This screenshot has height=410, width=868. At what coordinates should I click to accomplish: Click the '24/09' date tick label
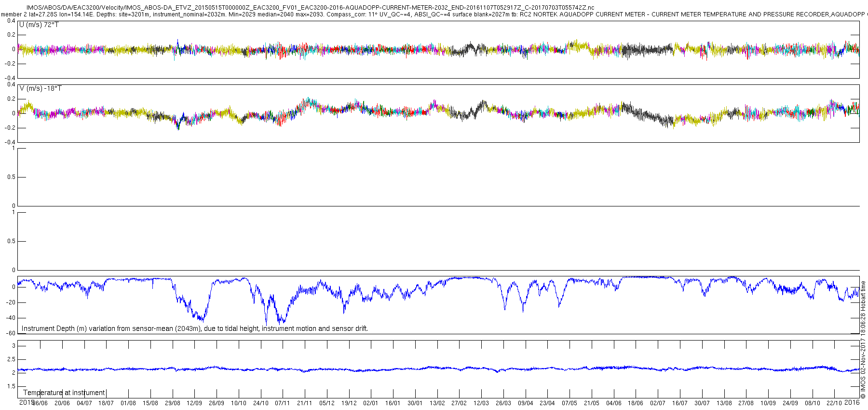coord(790,403)
